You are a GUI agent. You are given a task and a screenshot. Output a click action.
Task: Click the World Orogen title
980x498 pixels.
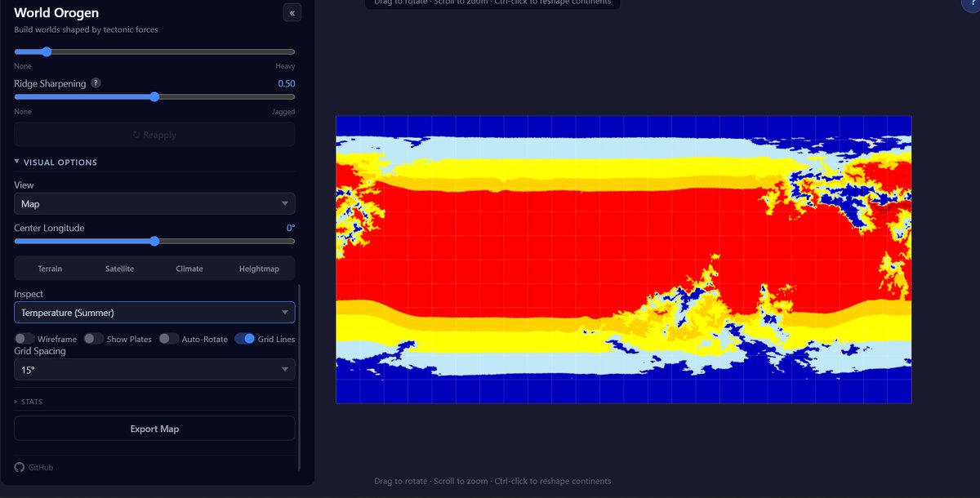tap(56, 13)
